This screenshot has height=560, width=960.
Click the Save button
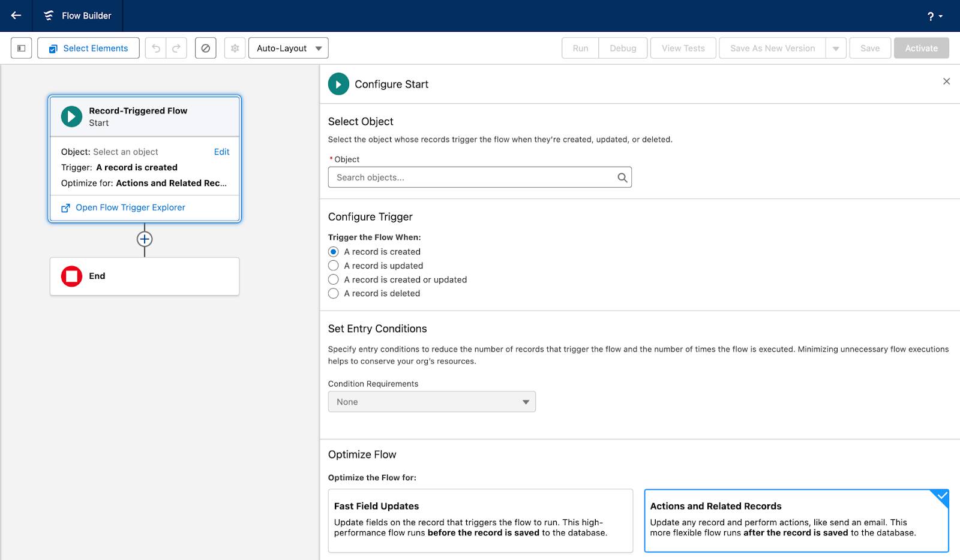870,48
